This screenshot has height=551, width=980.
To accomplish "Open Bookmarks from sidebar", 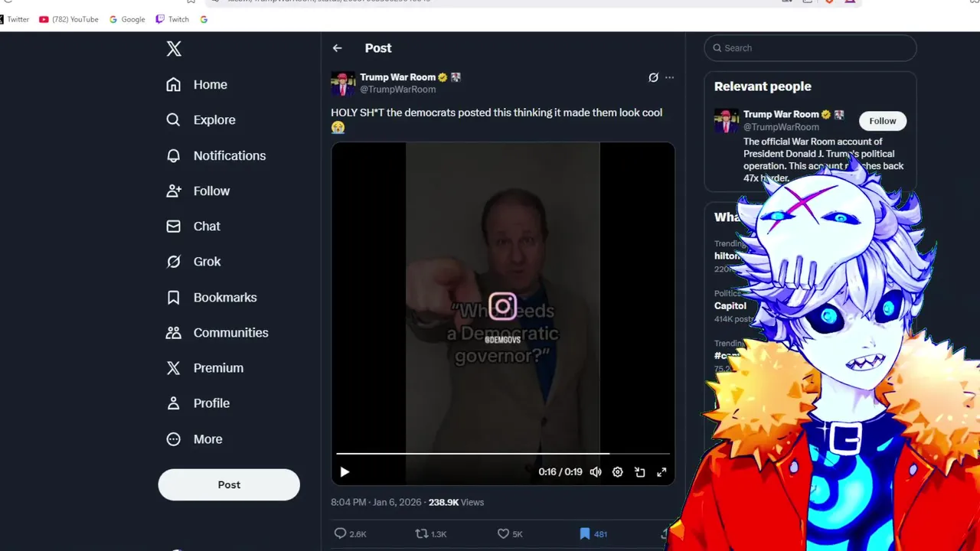I will [211, 298].
